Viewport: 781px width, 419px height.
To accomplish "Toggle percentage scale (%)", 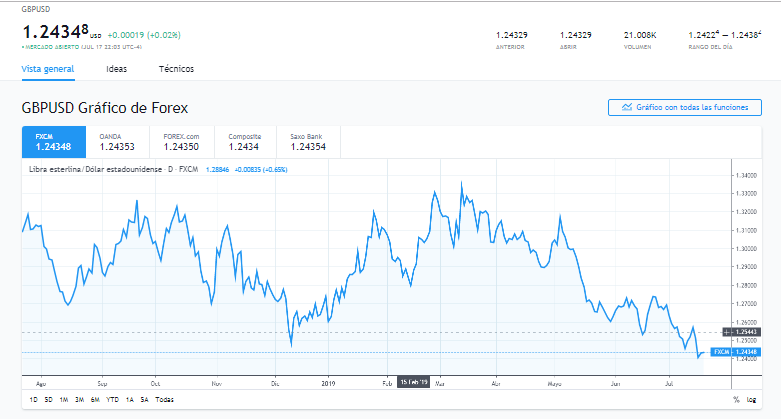I will pyautogui.click(x=736, y=399).
